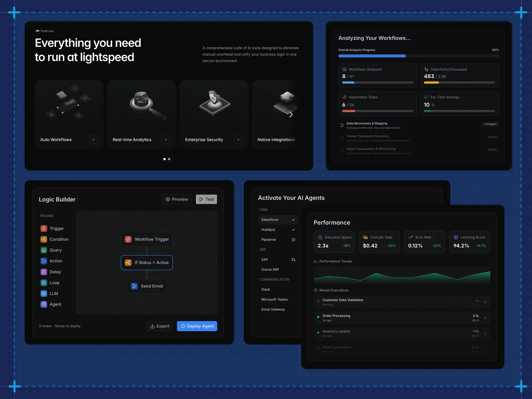The height and width of the screenshot is (399, 532).
Task: Click the Est. Time Savings green bar
Action: [460, 111]
